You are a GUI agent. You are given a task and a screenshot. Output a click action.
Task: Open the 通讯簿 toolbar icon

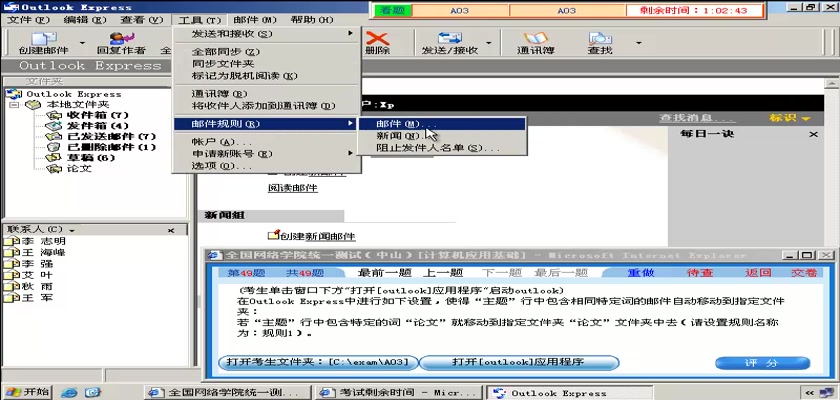[x=535, y=43]
